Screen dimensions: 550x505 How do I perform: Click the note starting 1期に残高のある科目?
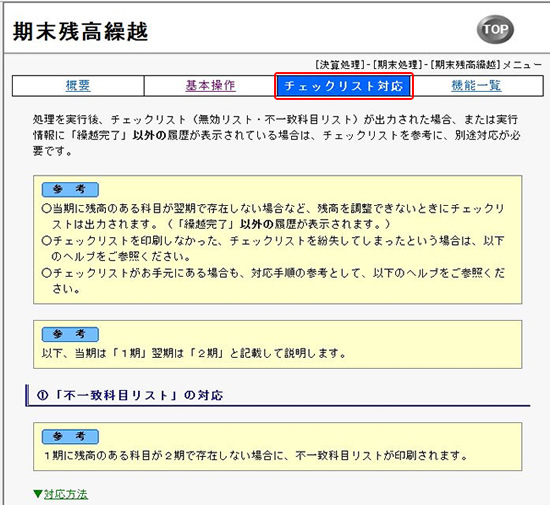click(256, 456)
